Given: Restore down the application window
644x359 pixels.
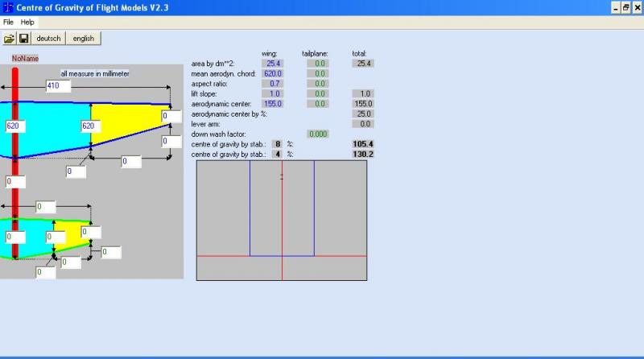Looking at the screenshot, I should click(x=625, y=7).
